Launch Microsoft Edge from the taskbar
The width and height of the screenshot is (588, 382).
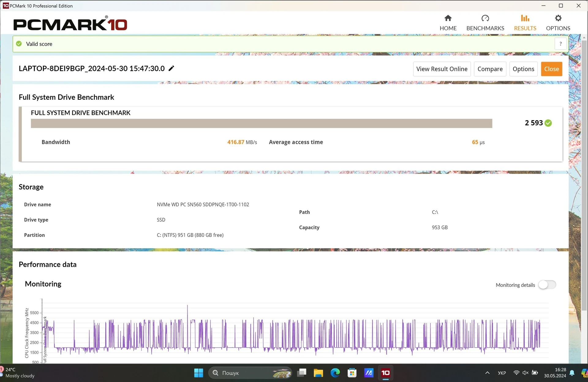(335, 373)
